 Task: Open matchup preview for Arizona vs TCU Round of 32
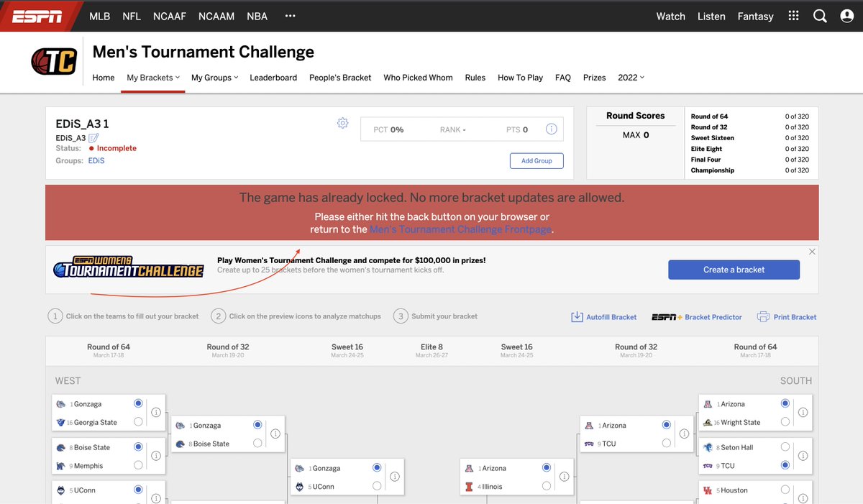[x=684, y=434]
